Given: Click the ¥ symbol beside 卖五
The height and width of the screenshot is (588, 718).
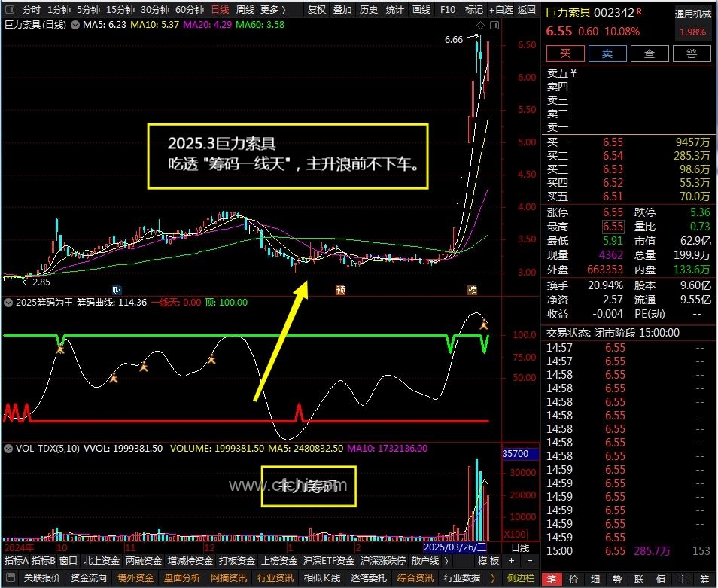Looking at the screenshot, I should coord(573,73).
